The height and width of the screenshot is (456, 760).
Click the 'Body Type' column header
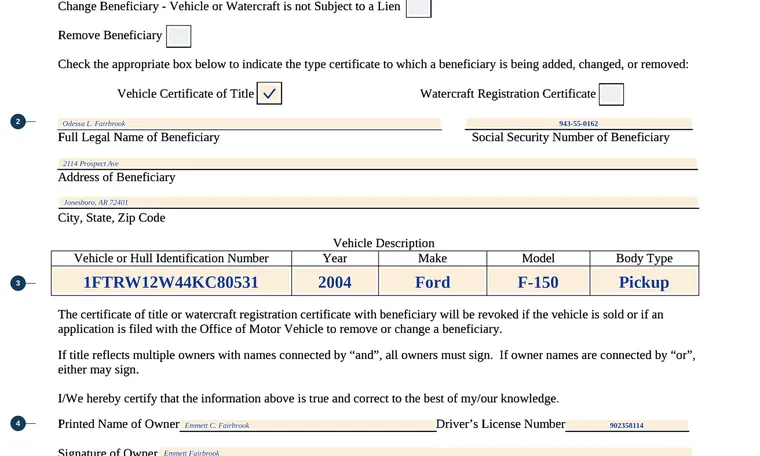pyautogui.click(x=644, y=258)
